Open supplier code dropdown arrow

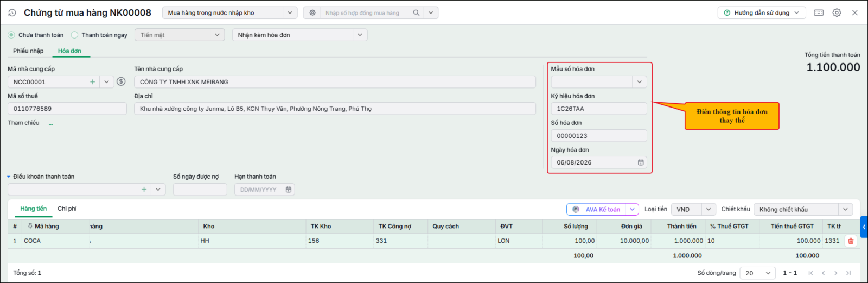107,82
